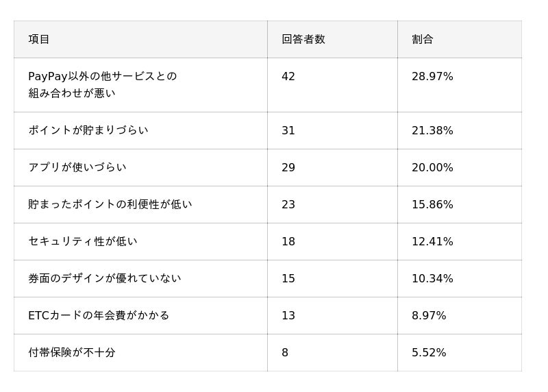Select the 28.97% percentage cell
548x392 pixels.
(x=432, y=77)
